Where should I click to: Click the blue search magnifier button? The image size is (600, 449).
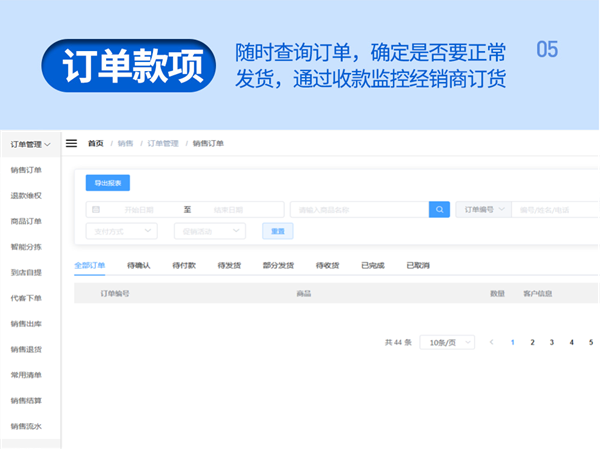point(439,209)
